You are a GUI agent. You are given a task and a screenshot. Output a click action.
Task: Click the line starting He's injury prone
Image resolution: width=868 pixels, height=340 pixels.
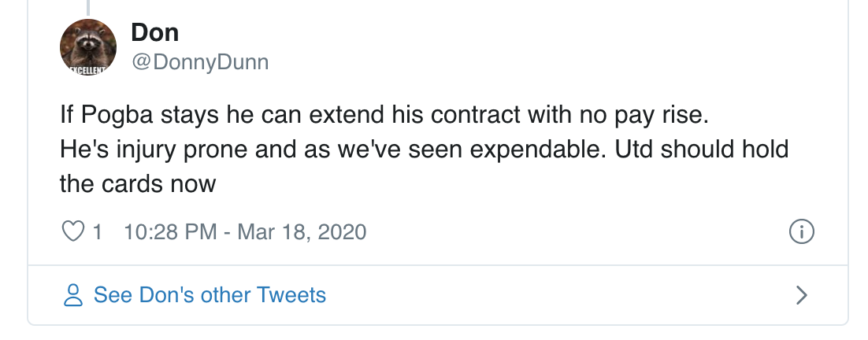[424, 150]
